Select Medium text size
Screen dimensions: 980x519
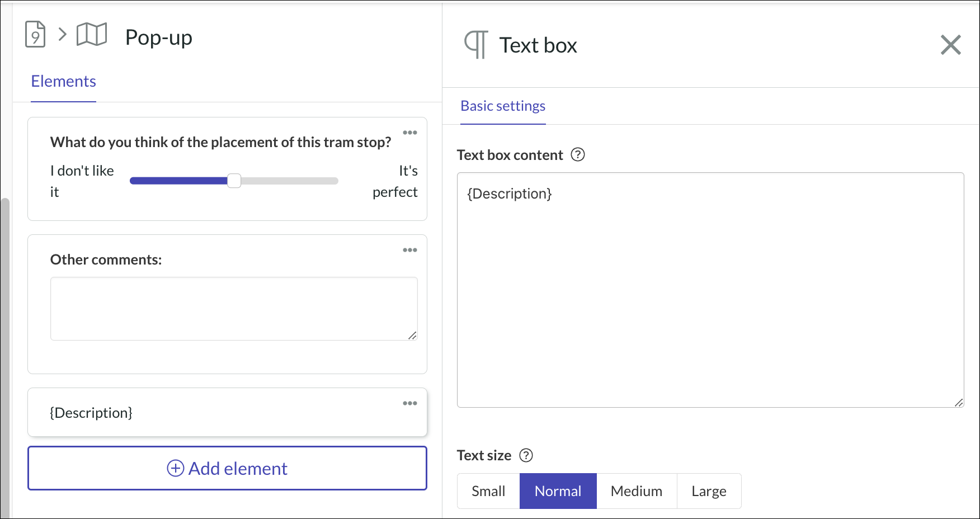pos(636,490)
